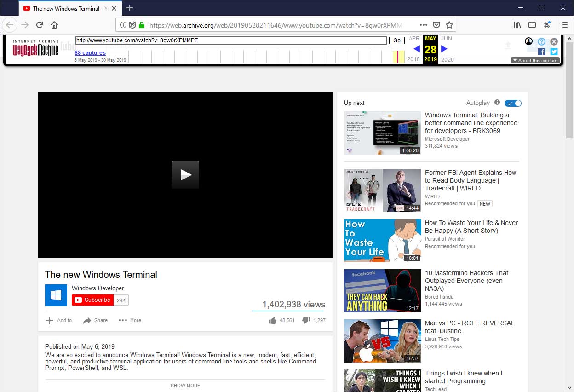Open the tracking protection shield icon
574x392 pixels.
click(x=132, y=25)
